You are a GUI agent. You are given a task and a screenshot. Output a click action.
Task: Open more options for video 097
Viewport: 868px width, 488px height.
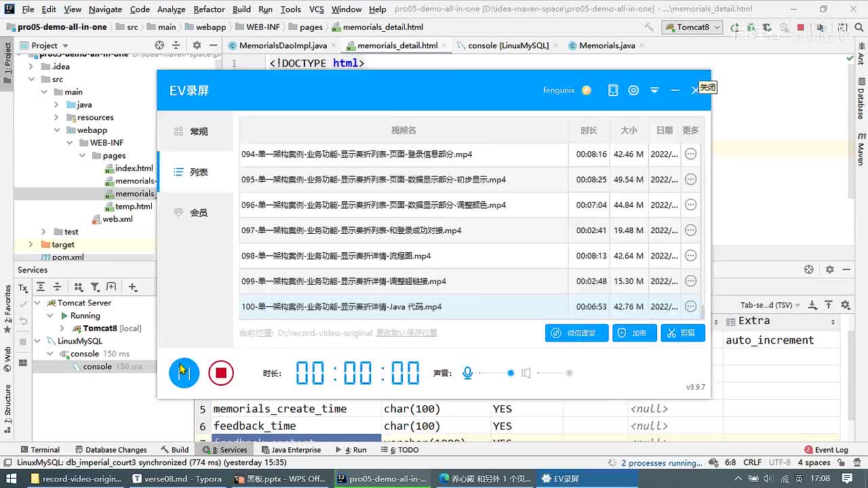pos(690,230)
